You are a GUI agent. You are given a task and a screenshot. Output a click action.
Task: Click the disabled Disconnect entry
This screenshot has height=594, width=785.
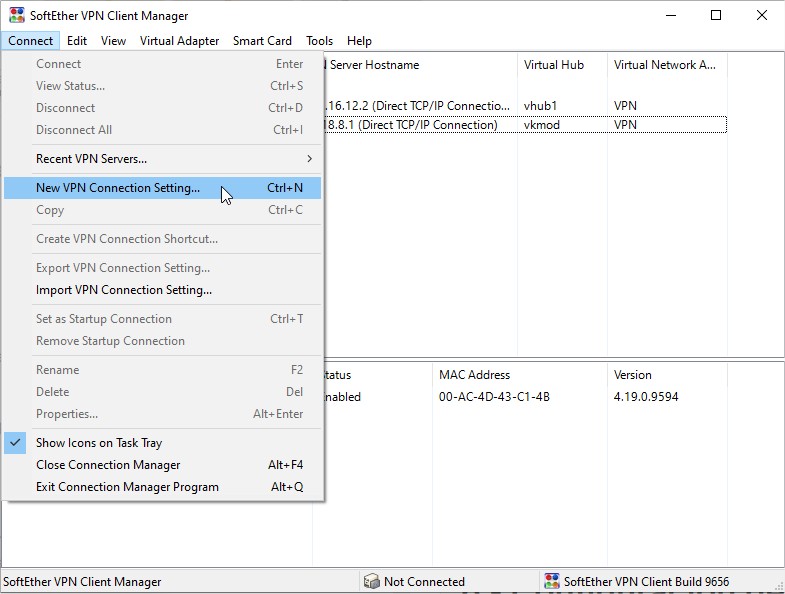(163, 108)
